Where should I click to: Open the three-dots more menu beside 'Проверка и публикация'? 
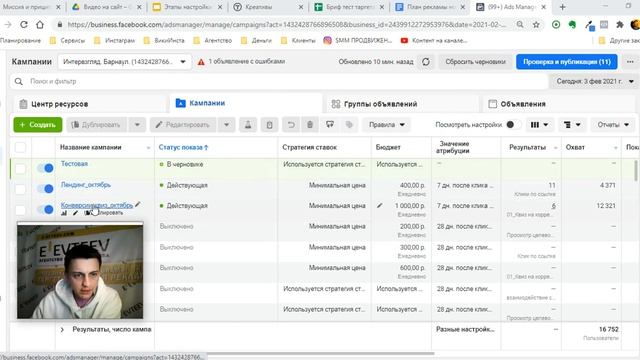[630, 62]
